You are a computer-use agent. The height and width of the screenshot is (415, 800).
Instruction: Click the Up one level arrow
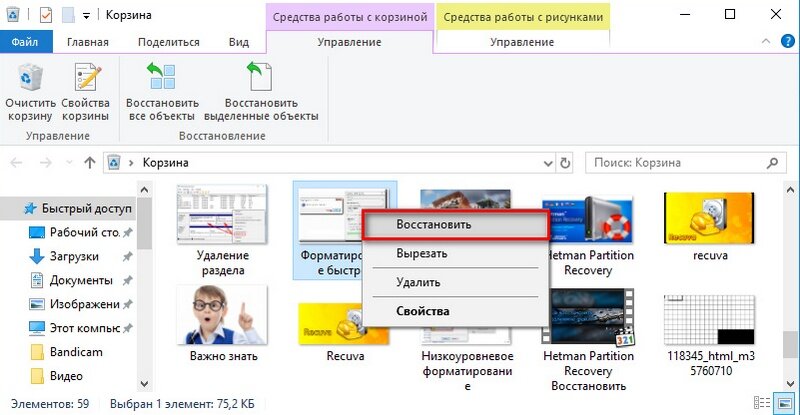(x=90, y=163)
